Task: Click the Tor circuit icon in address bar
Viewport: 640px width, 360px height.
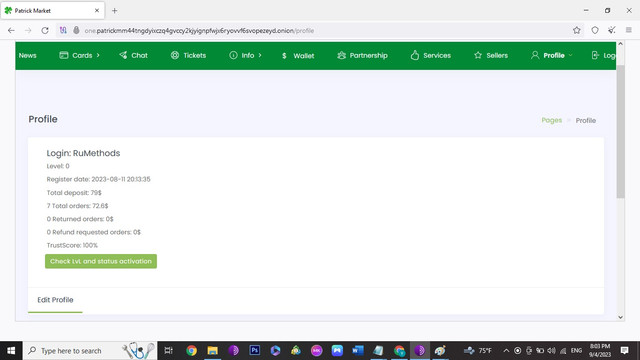Action: (x=63, y=30)
